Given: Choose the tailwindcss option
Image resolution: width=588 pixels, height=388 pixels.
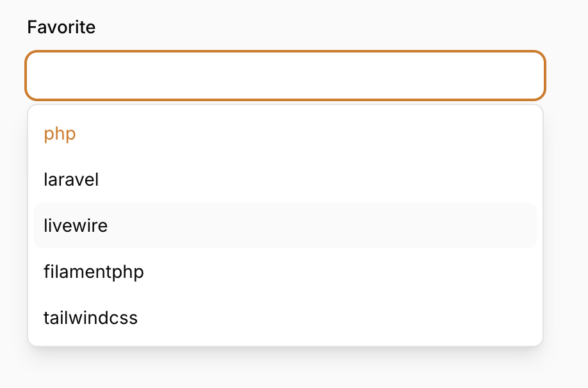Looking at the screenshot, I should pos(90,318).
